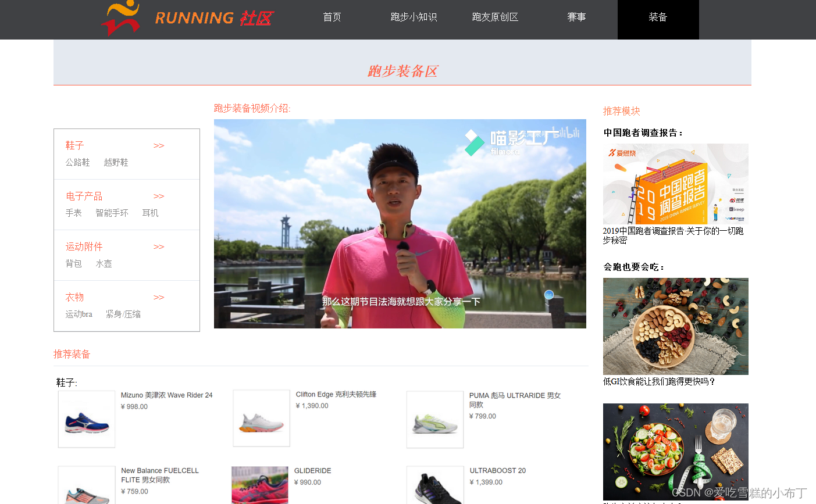
Task: Select 背包 subcategory
Action: click(73, 263)
